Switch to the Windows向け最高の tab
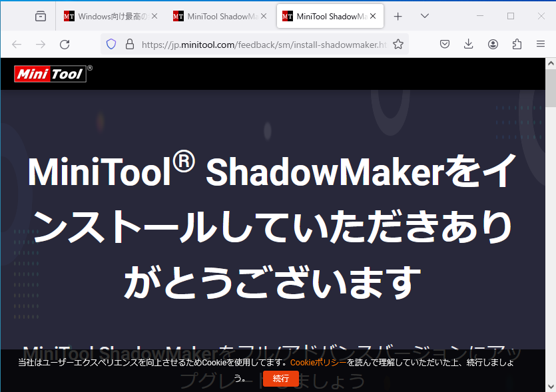 (x=111, y=16)
